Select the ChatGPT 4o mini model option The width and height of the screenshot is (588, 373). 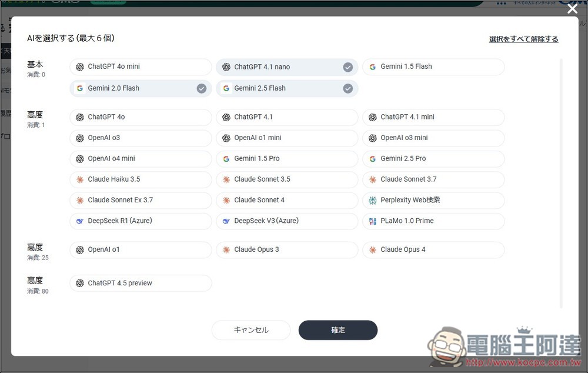pos(141,67)
